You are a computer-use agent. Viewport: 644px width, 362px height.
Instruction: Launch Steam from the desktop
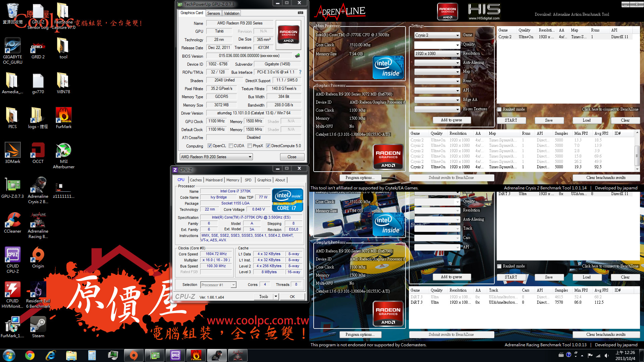tap(38, 327)
